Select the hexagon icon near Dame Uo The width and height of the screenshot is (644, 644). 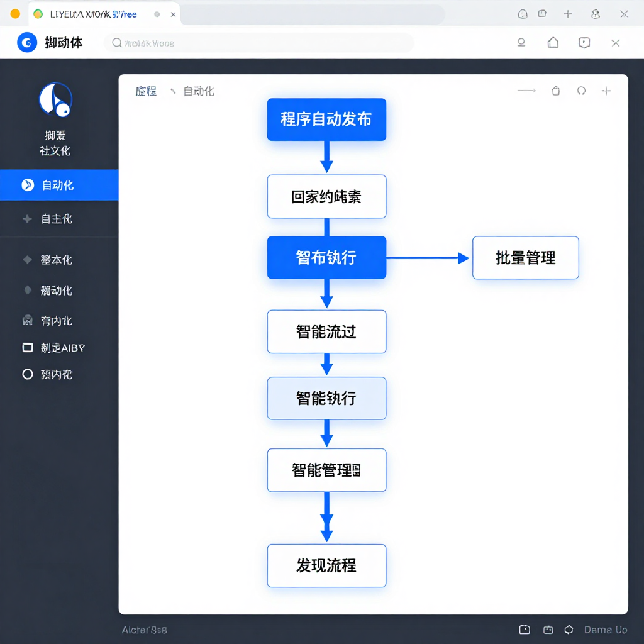(569, 629)
